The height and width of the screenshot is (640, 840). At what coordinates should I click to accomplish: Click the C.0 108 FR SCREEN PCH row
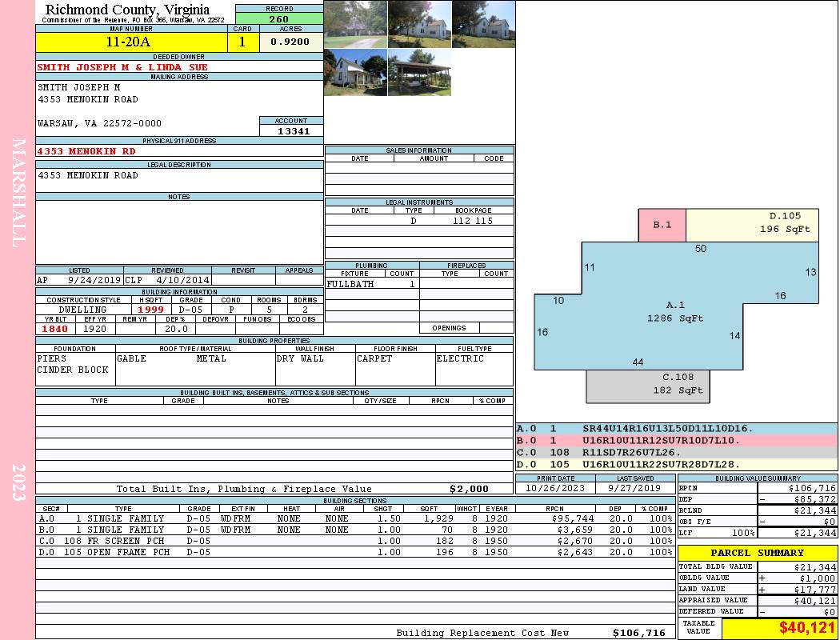(x=354, y=542)
